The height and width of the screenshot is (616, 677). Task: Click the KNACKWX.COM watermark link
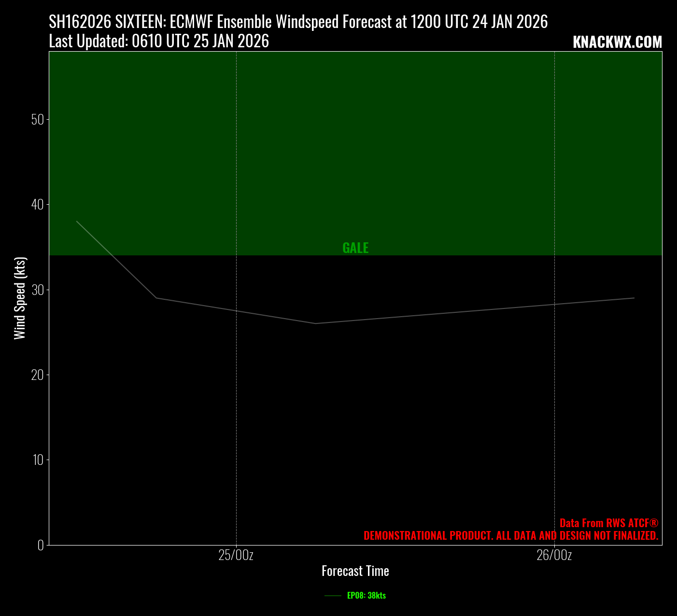click(x=617, y=42)
